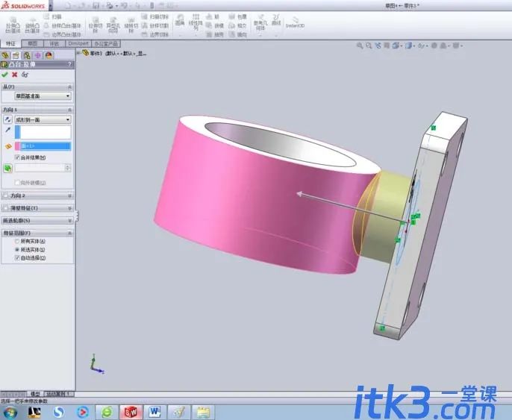Open the FeatureManager design tree tab icon
Screen dimensions: 512x420
point(5,55)
